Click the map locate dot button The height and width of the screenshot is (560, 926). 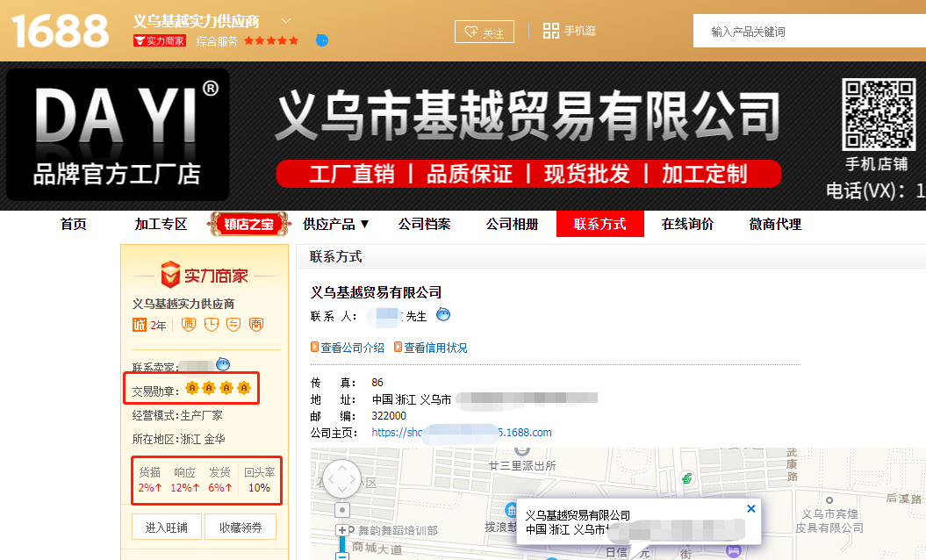[342, 510]
